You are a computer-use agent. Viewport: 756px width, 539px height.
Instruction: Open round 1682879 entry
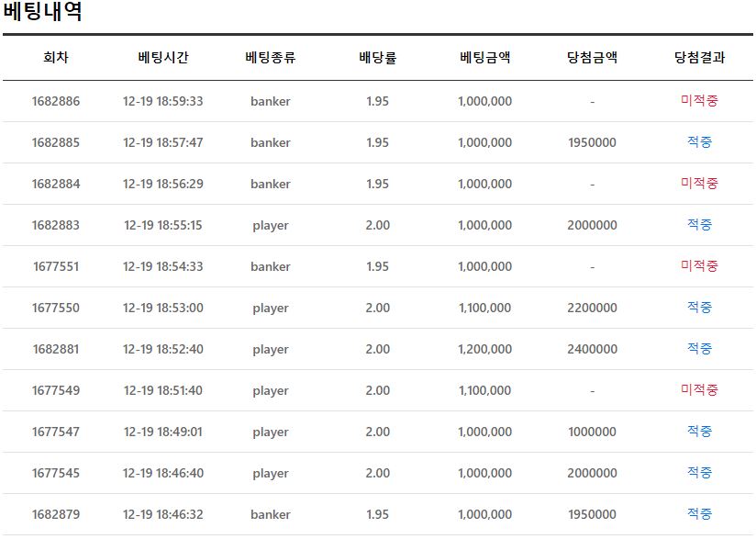56,514
